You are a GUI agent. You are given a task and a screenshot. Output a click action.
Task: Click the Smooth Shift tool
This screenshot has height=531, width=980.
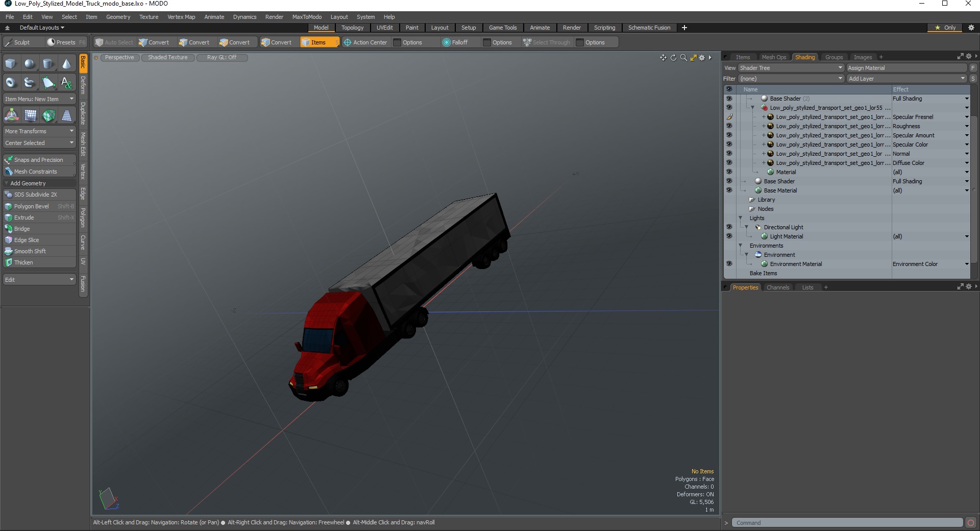coord(39,251)
